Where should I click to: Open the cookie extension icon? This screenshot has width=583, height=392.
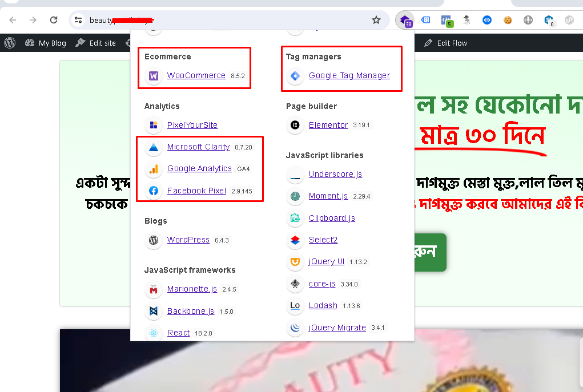508,20
